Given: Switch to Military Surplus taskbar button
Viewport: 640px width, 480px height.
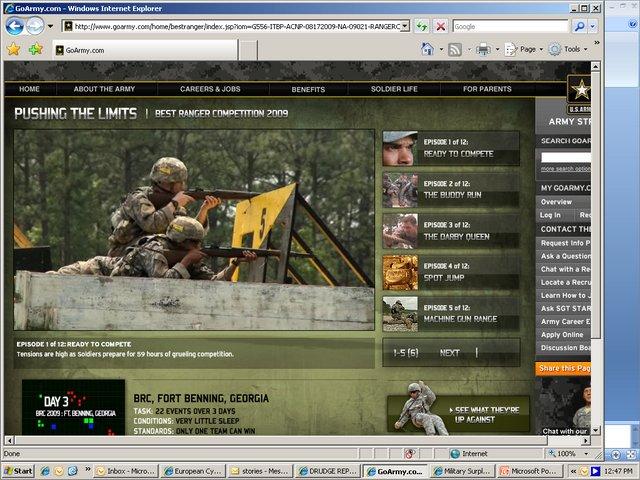Looking at the screenshot, I should pyautogui.click(x=462, y=471).
